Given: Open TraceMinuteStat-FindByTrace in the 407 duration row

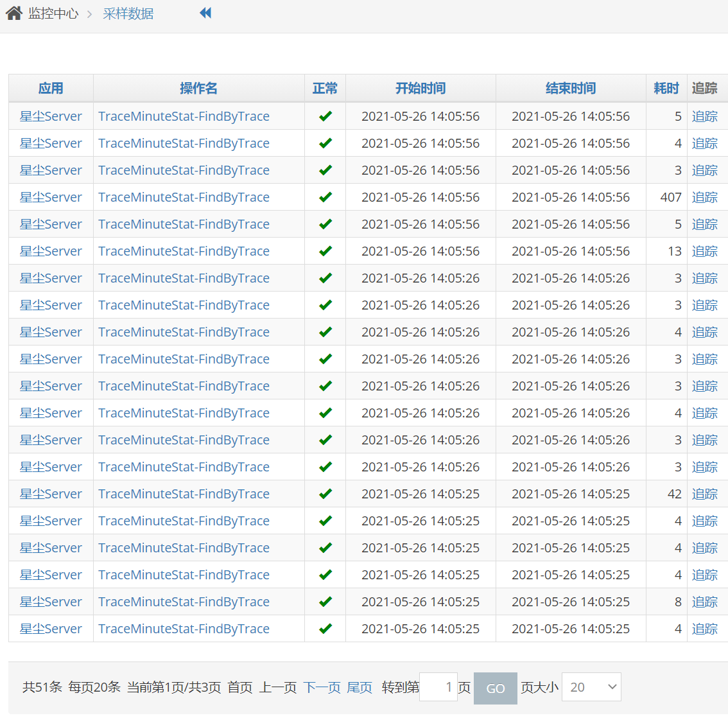Looking at the screenshot, I should coord(184,197).
